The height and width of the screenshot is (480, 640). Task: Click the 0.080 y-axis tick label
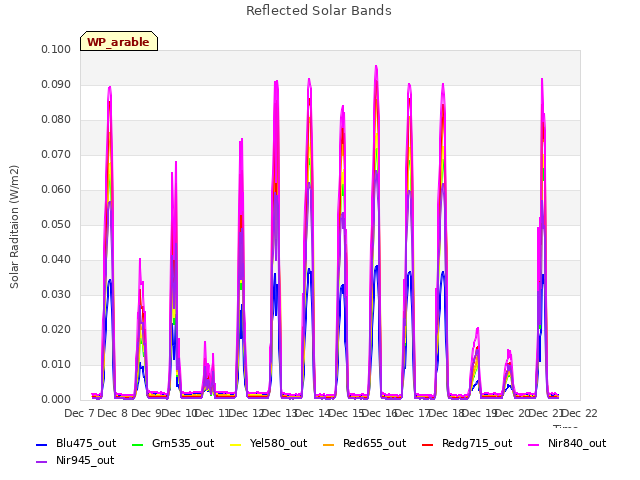(x=56, y=120)
